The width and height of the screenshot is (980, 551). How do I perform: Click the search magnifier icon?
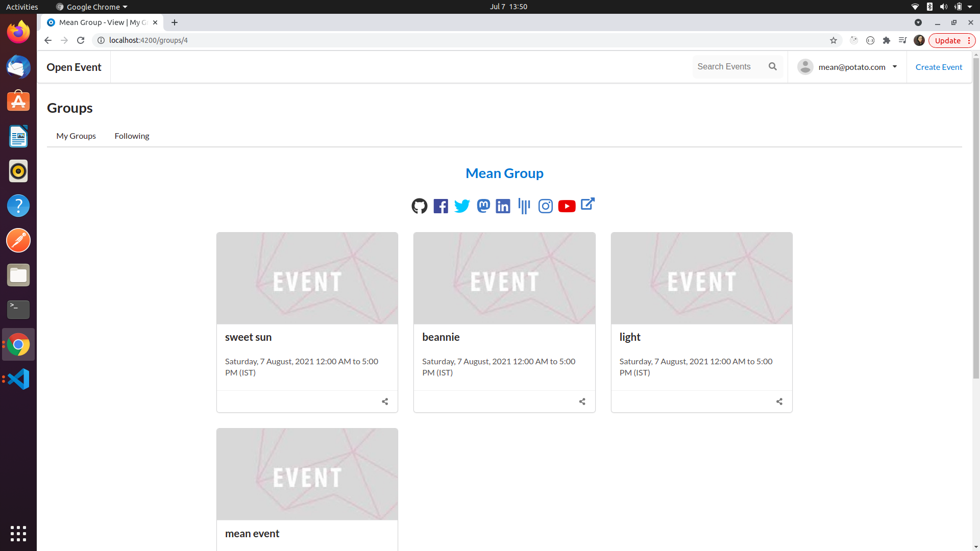pyautogui.click(x=772, y=67)
